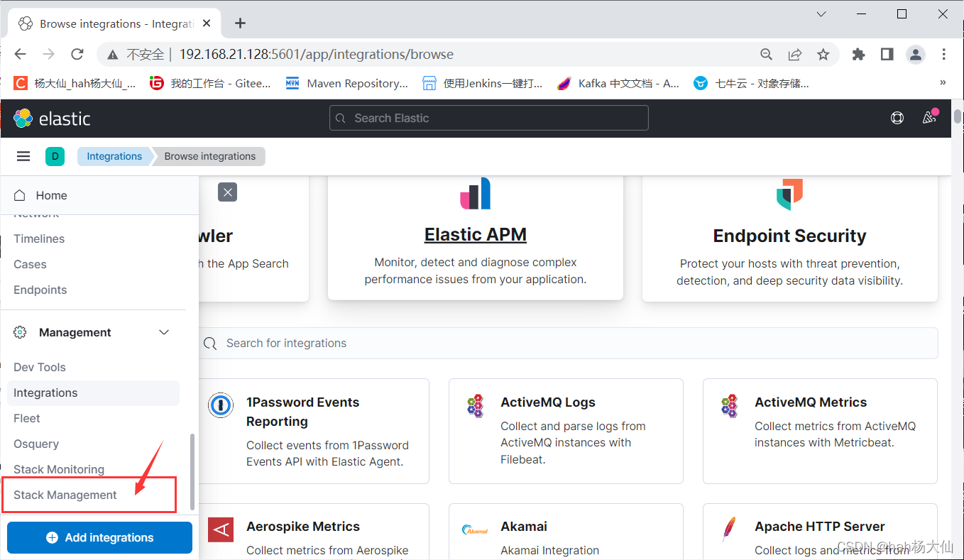Screen dimensions: 964x560
Task: Click the Home icon in sidebar
Action: 20,195
